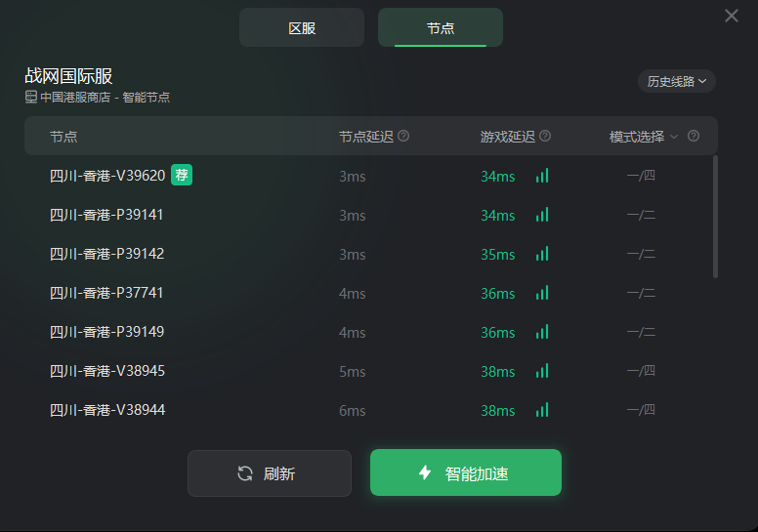Start acceleration with 智能加速 button

tap(466, 472)
